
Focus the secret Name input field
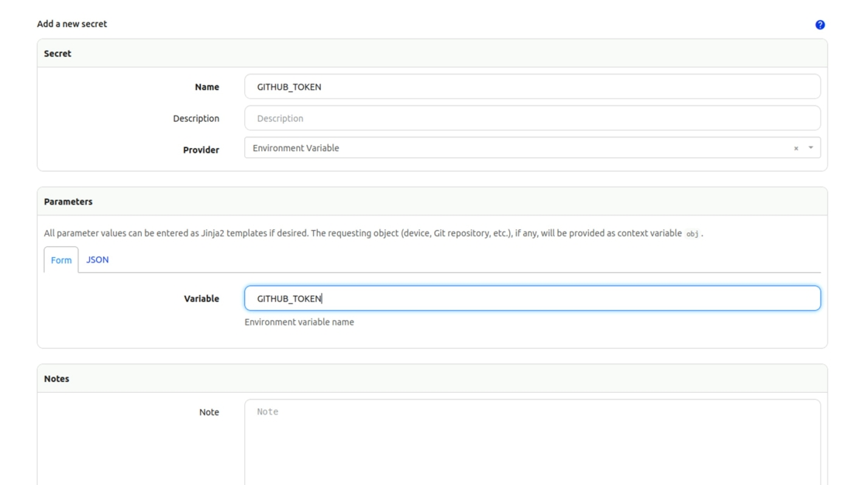click(532, 87)
